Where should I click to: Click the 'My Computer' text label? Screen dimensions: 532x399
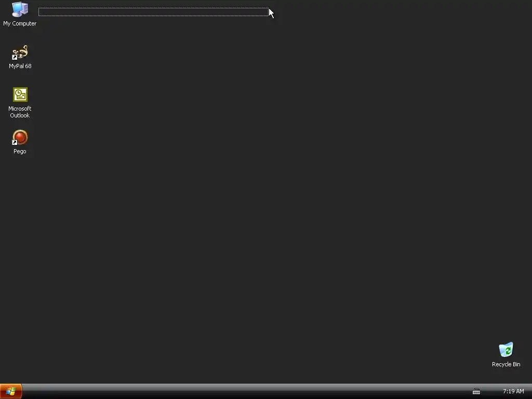tap(20, 23)
